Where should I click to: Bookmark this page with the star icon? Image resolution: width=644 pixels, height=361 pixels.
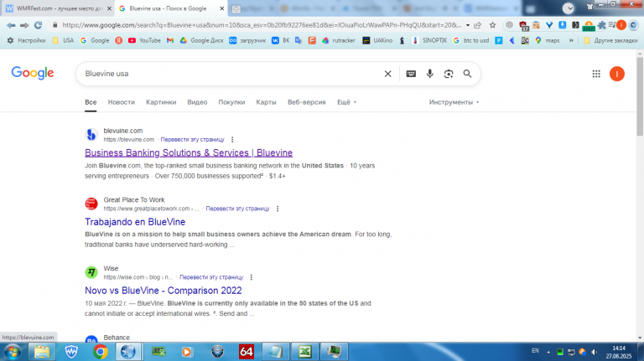(492, 25)
